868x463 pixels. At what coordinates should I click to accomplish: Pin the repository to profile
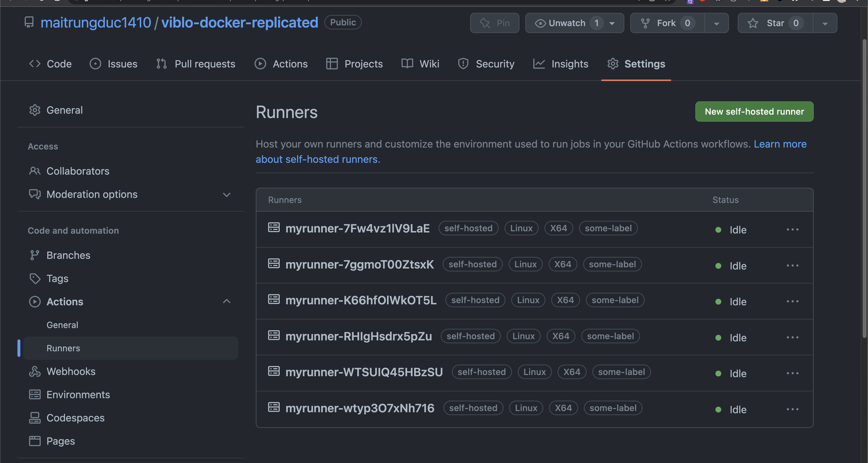click(x=494, y=23)
